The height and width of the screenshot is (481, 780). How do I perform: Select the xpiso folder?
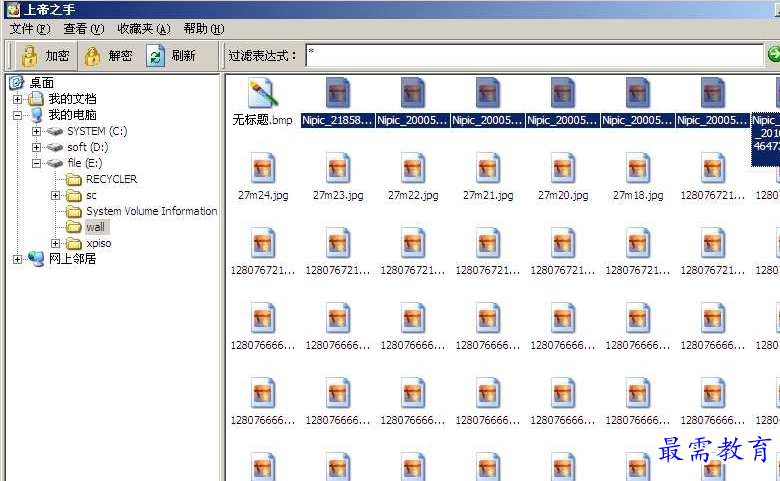[x=98, y=243]
